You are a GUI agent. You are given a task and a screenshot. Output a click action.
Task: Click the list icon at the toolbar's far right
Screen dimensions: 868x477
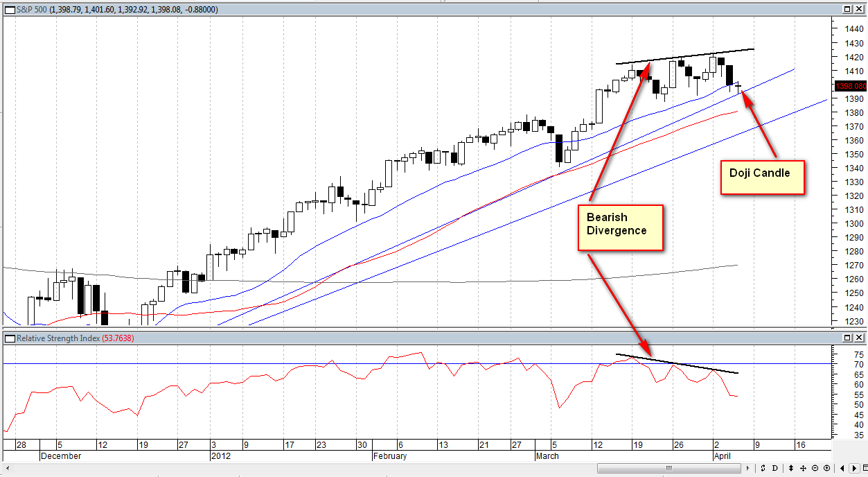coord(864,468)
